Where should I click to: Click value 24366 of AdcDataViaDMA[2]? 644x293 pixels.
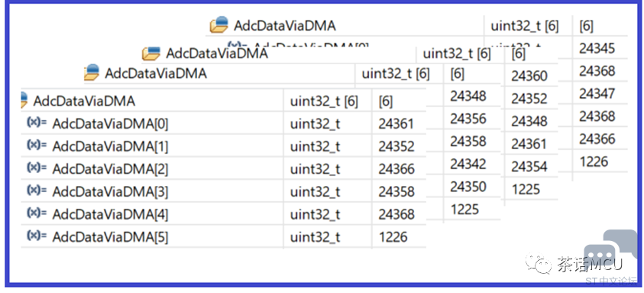click(396, 169)
